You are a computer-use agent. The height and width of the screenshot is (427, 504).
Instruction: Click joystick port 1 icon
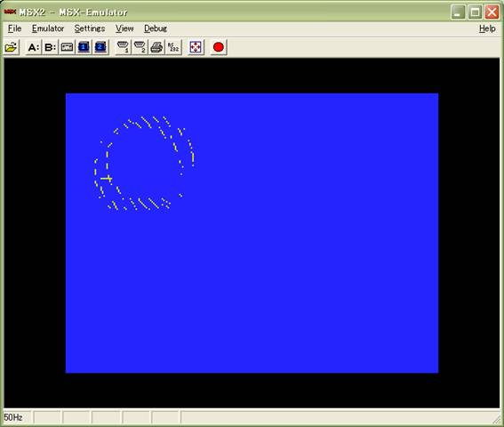[x=123, y=47]
